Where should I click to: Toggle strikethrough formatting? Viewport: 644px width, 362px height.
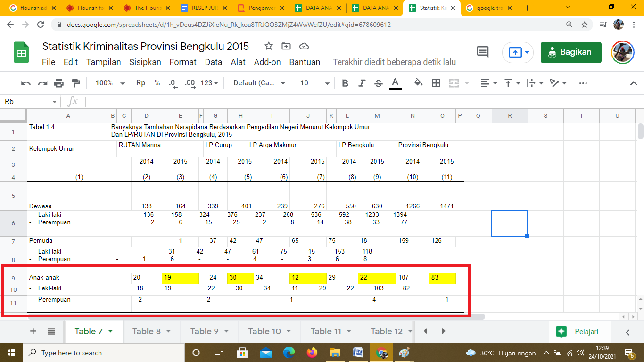tap(378, 83)
